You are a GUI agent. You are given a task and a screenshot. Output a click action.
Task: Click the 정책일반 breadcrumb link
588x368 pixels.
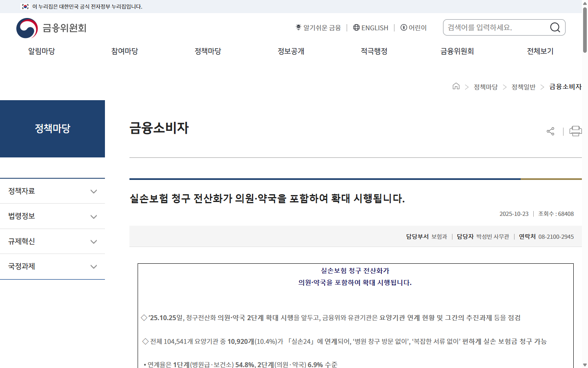[x=523, y=87]
